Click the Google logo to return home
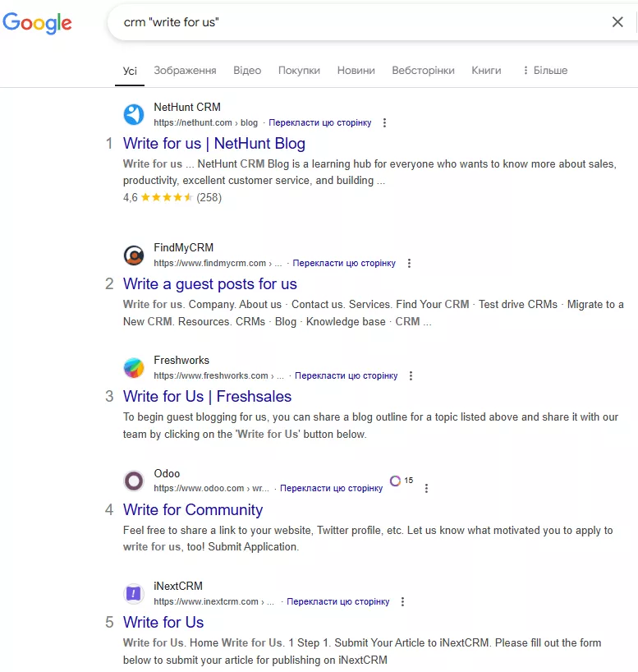 pyautogui.click(x=37, y=23)
